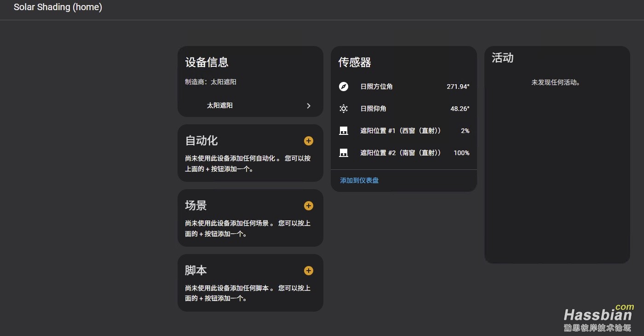Click the 传感器 card heading

pyautogui.click(x=355, y=62)
